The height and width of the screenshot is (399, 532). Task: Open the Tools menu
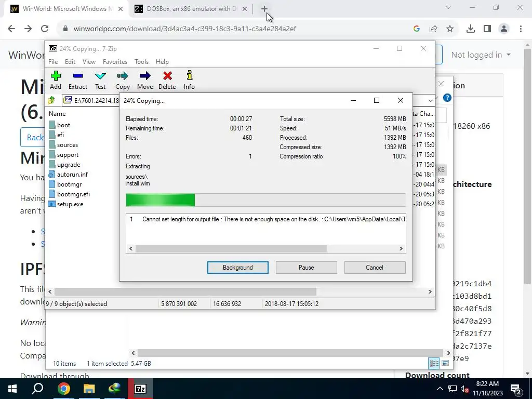pyautogui.click(x=141, y=62)
